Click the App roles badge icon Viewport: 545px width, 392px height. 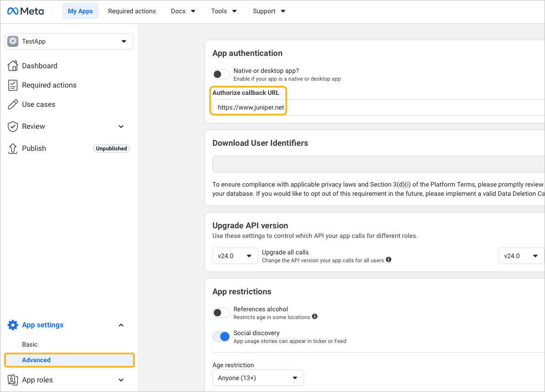pos(13,380)
